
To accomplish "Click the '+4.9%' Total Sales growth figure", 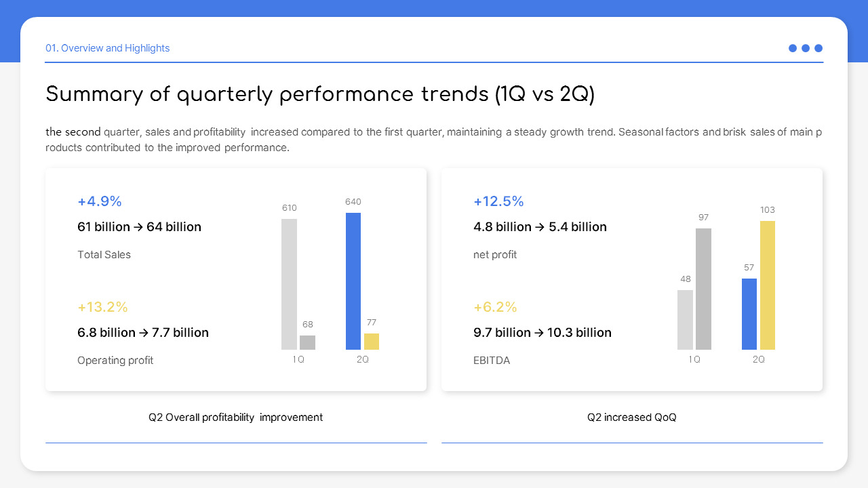I will coord(100,201).
